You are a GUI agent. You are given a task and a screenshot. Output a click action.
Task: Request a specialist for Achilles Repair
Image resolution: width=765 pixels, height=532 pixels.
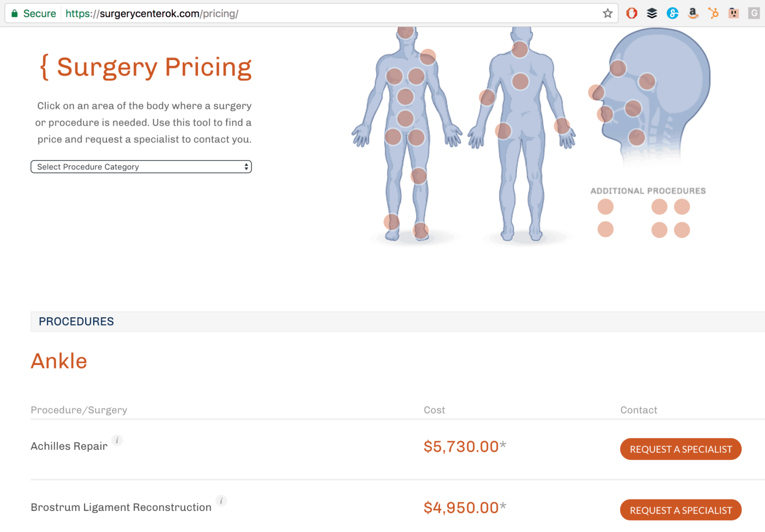click(x=680, y=449)
